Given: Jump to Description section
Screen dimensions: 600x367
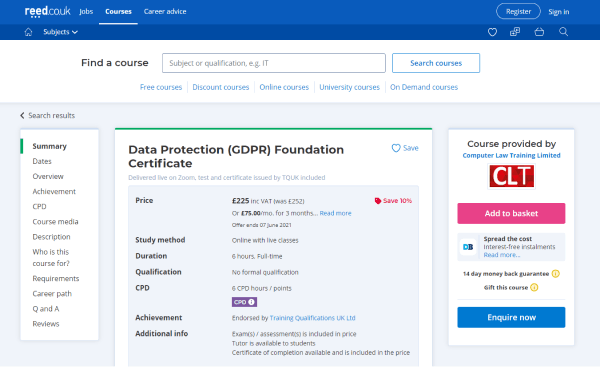Looking at the screenshot, I should (x=51, y=237).
